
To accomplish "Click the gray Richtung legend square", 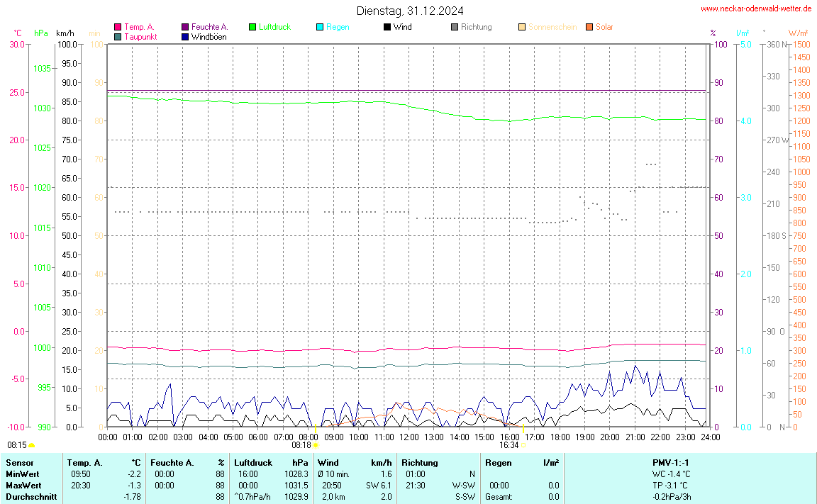I will coord(455,27).
